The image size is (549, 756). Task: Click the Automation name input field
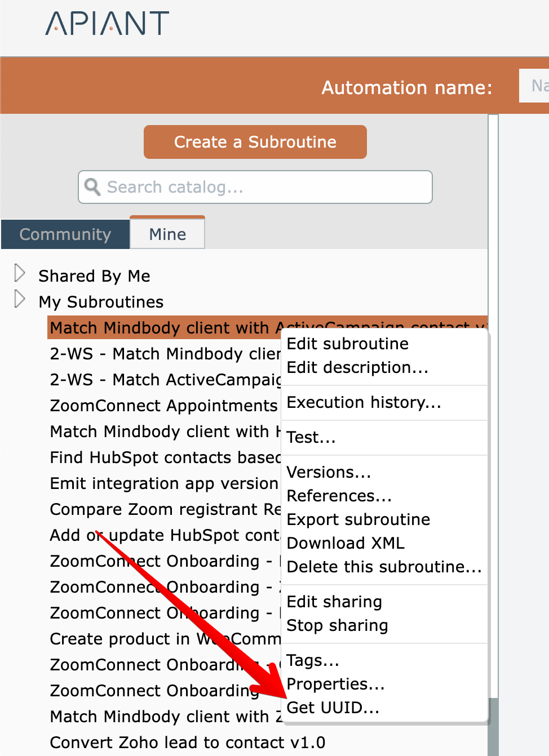point(535,86)
